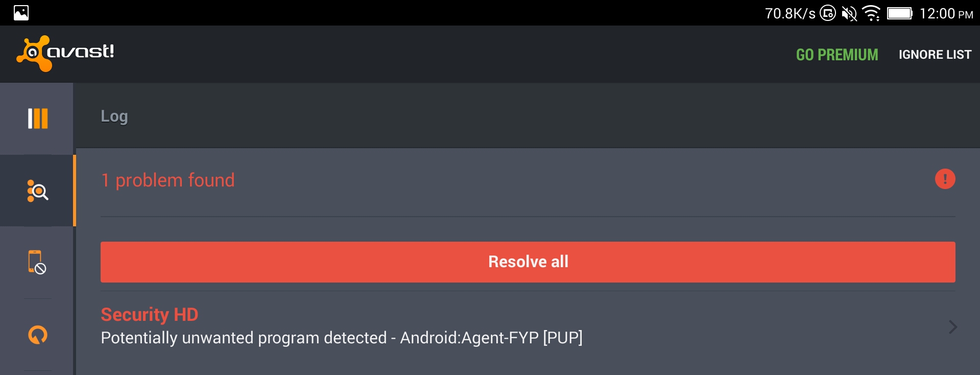The height and width of the screenshot is (375, 980).
Task: Tap the Android:Agent-FYP [PUP] description text
Action: tap(491, 338)
